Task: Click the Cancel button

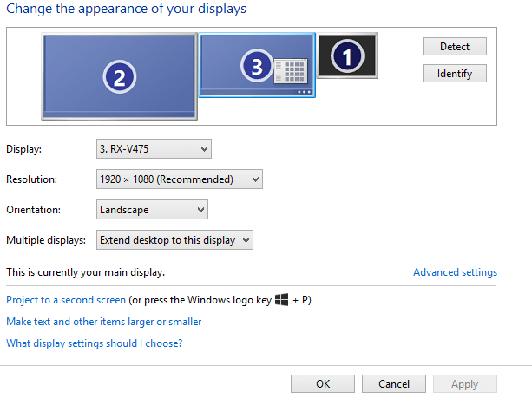Action: point(393,384)
